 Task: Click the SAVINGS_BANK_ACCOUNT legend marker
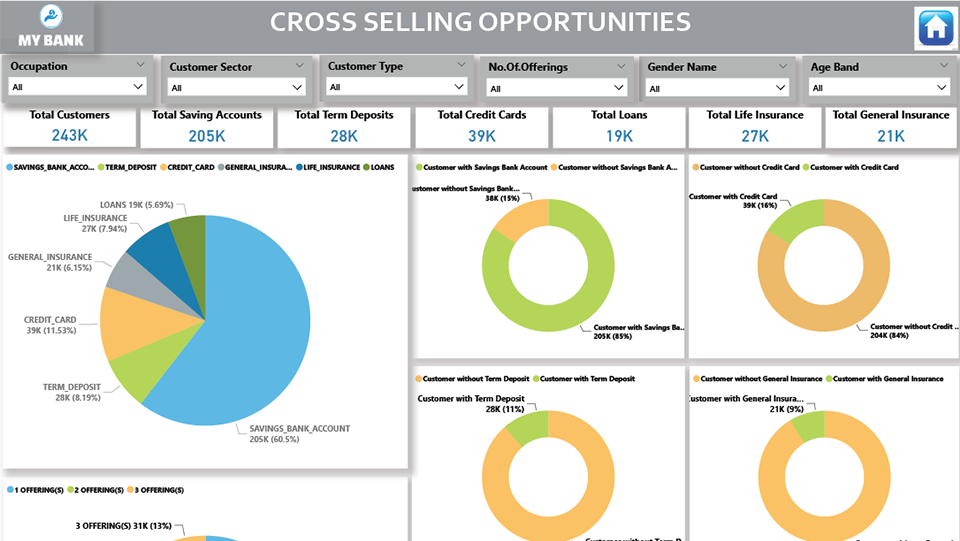tap(9, 167)
